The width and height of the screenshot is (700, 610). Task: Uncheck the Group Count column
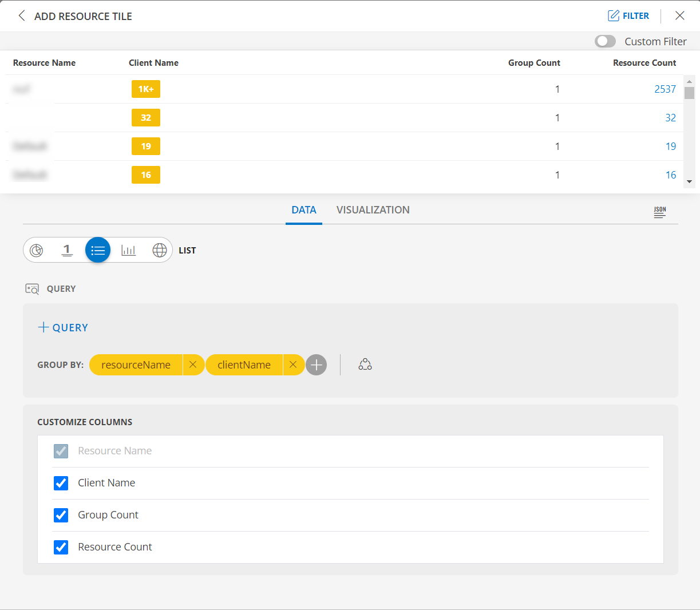pyautogui.click(x=61, y=515)
